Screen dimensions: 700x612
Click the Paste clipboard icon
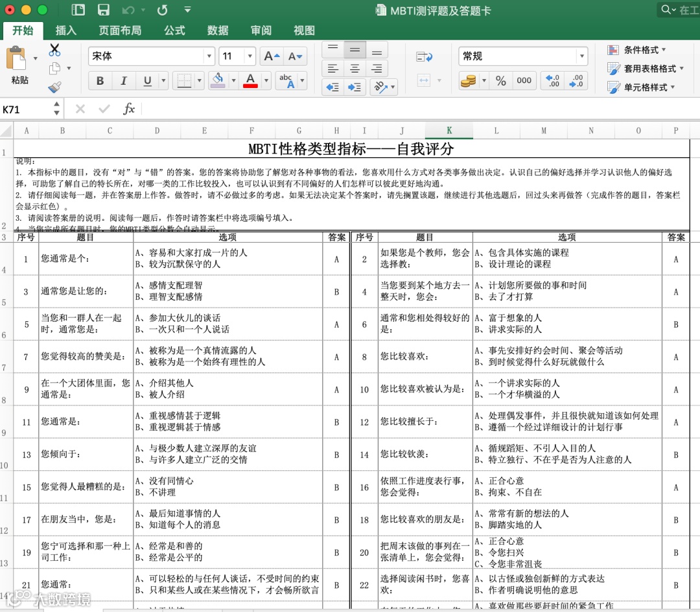tap(16, 58)
